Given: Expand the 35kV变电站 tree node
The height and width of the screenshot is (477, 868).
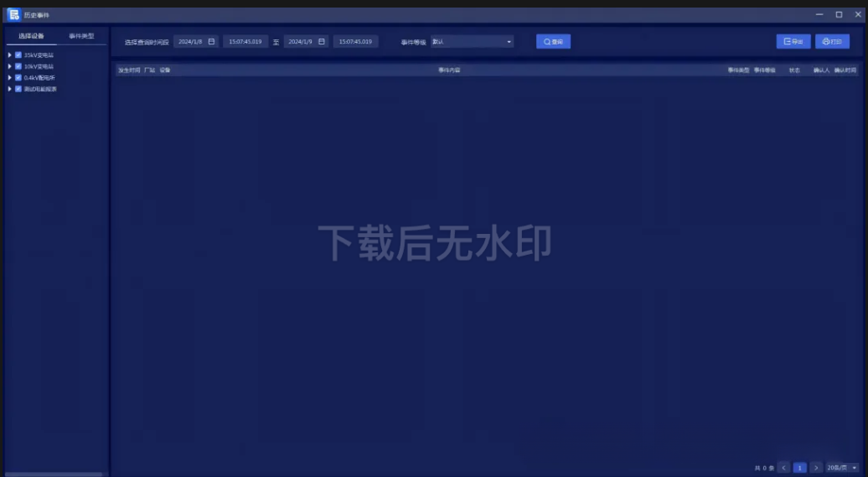Looking at the screenshot, I should 9,55.
